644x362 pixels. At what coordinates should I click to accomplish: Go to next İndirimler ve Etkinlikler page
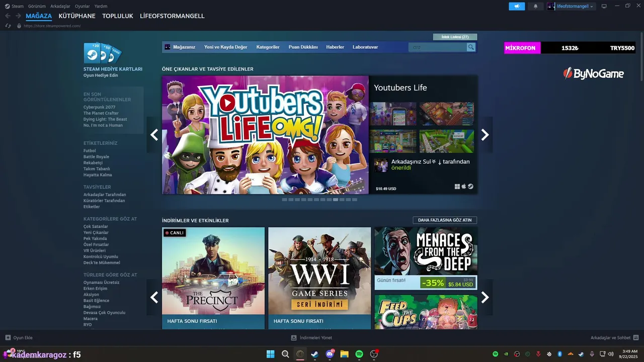(x=485, y=297)
